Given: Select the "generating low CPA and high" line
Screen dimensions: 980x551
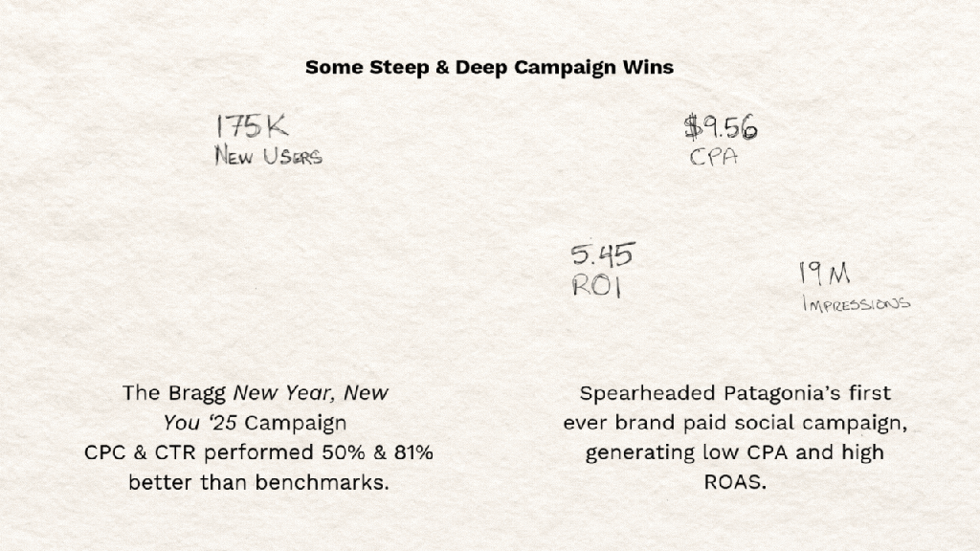Looking at the screenshot, I should (734, 452).
